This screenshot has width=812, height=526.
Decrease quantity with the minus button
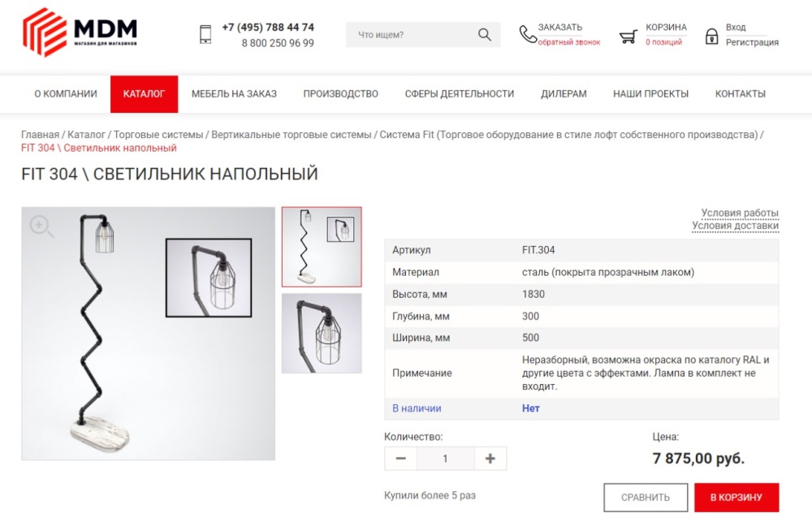tap(401, 459)
